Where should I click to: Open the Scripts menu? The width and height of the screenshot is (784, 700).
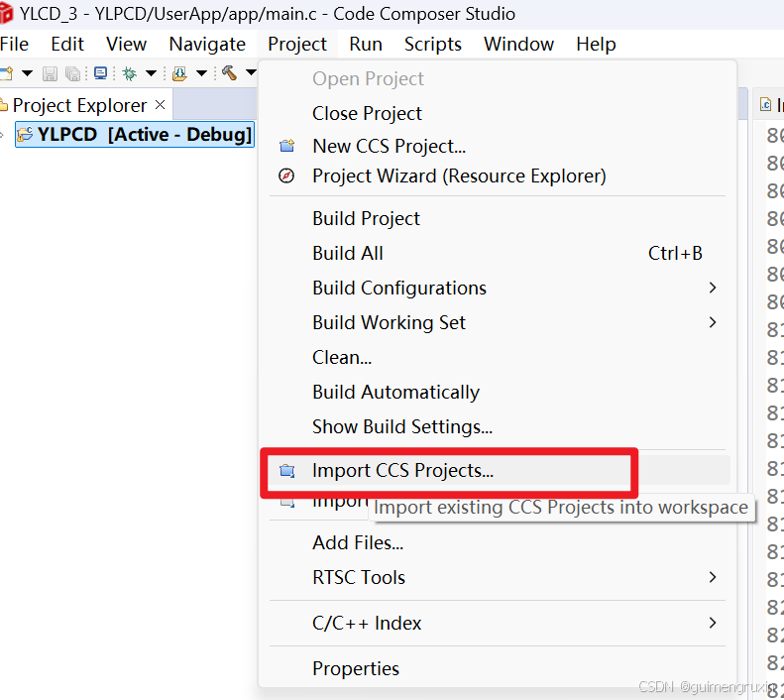[x=432, y=45]
